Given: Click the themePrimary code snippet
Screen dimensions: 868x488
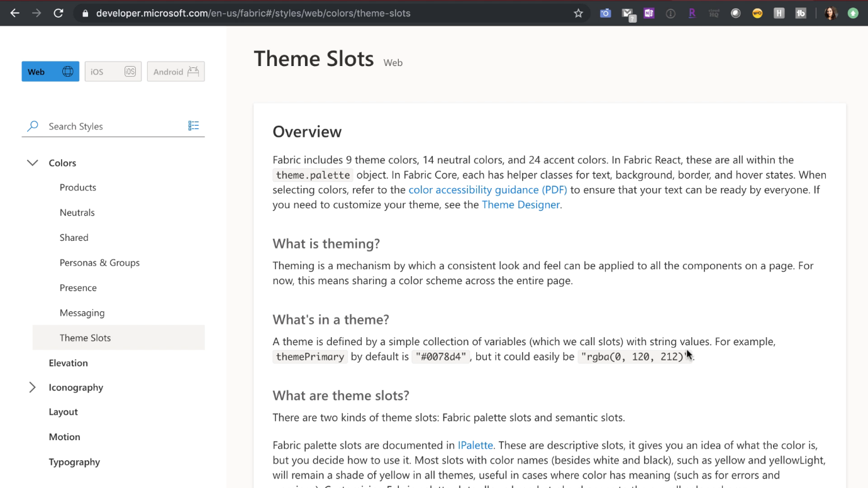Looking at the screenshot, I should [310, 357].
